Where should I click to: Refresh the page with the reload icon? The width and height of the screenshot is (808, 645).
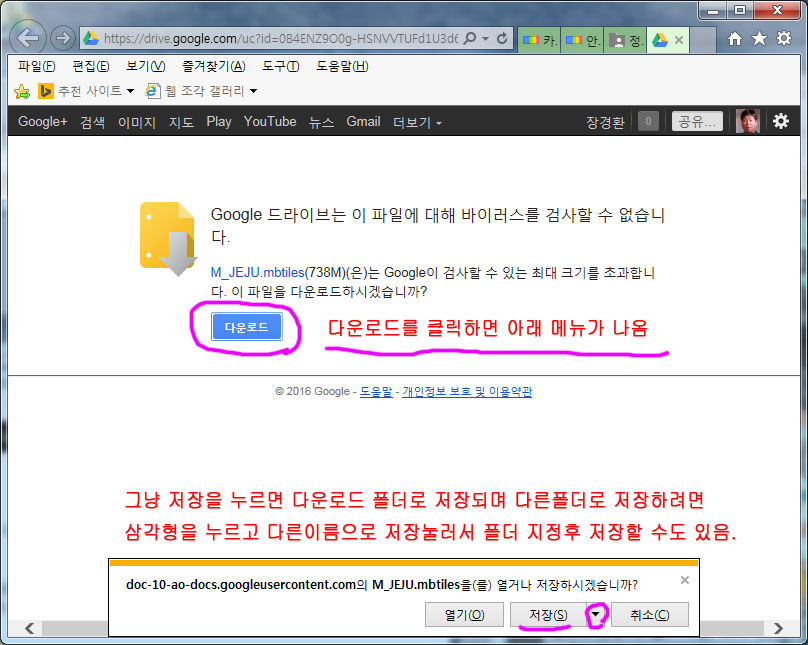click(x=502, y=39)
